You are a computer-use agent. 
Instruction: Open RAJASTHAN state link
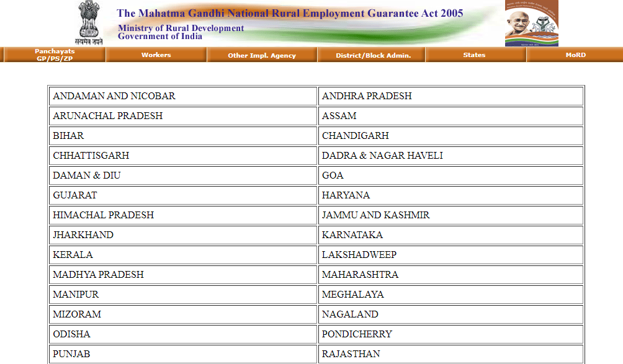coord(351,354)
